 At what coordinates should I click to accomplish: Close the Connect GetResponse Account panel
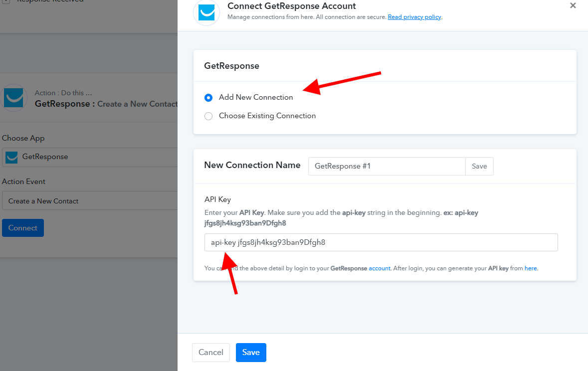(573, 5)
